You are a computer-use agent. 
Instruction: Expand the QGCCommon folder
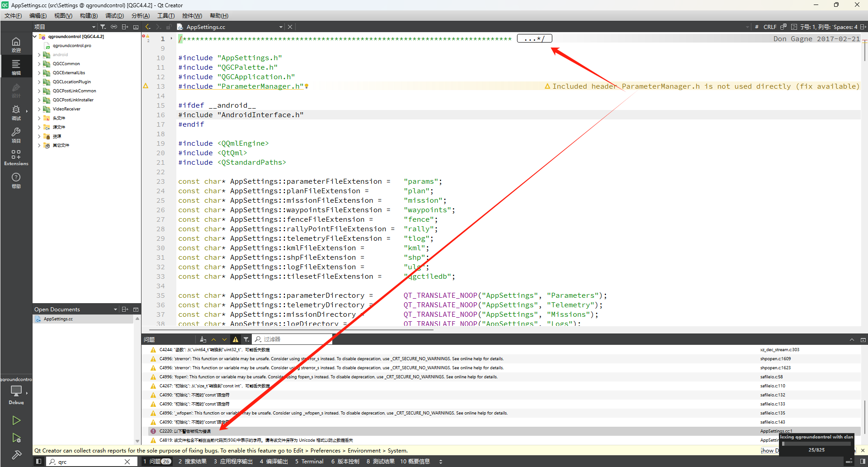39,64
